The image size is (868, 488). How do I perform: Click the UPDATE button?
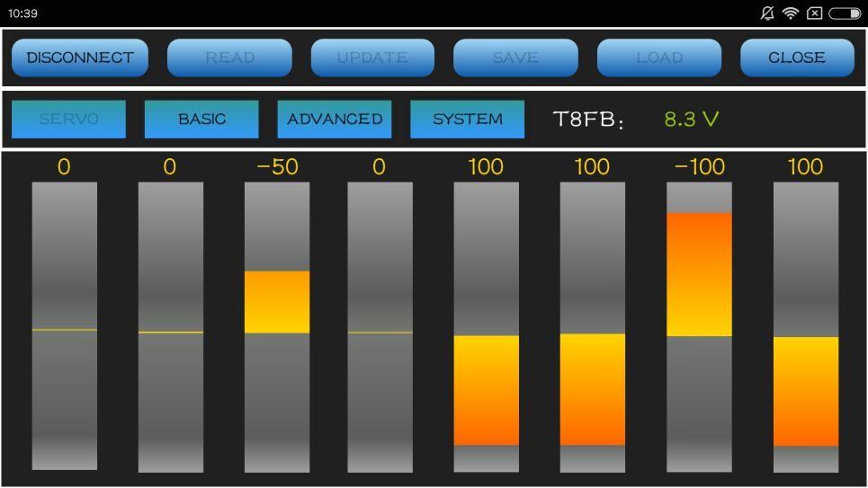pos(372,58)
